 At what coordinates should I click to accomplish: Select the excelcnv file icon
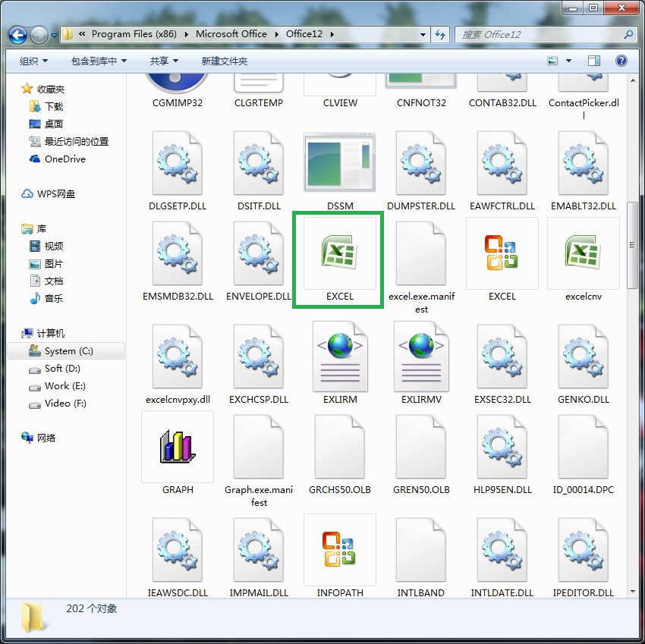click(x=584, y=260)
